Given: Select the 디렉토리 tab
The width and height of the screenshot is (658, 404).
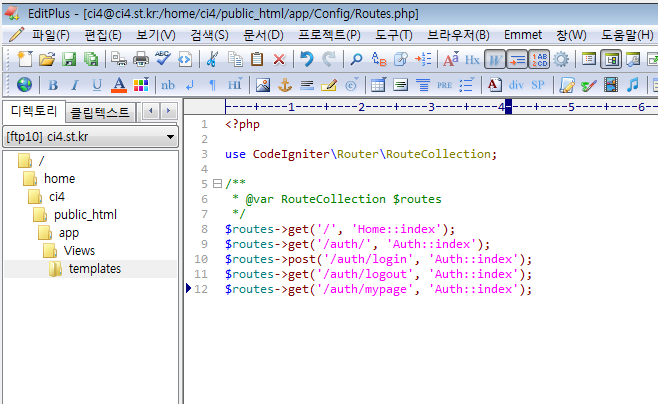Looking at the screenshot, I should point(34,111).
